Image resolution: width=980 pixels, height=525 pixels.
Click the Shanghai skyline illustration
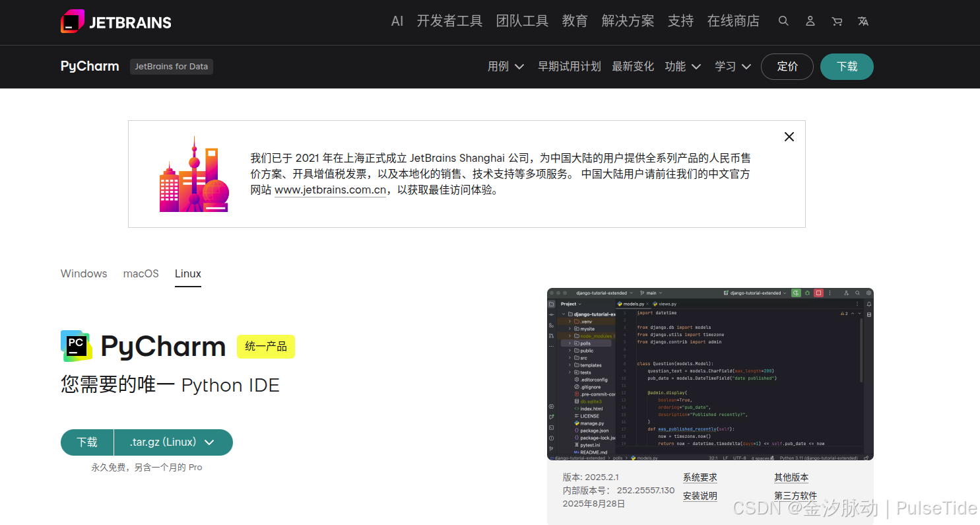point(194,174)
